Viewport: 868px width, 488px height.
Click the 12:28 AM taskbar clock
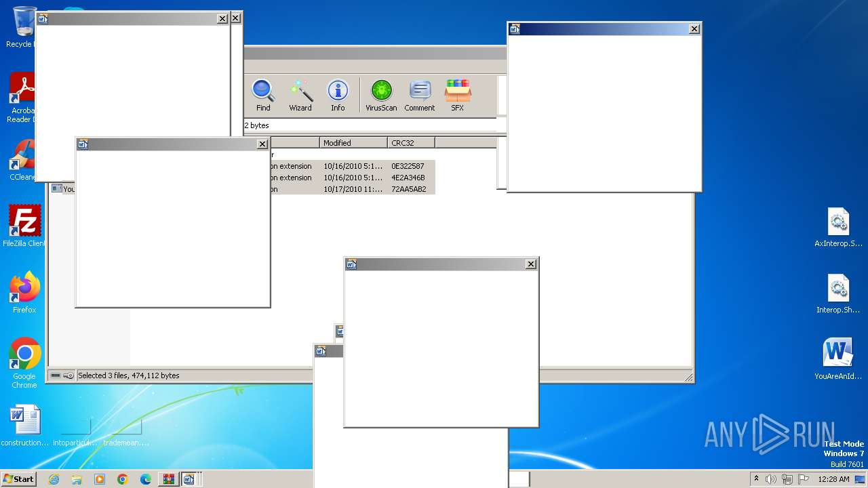(x=834, y=479)
